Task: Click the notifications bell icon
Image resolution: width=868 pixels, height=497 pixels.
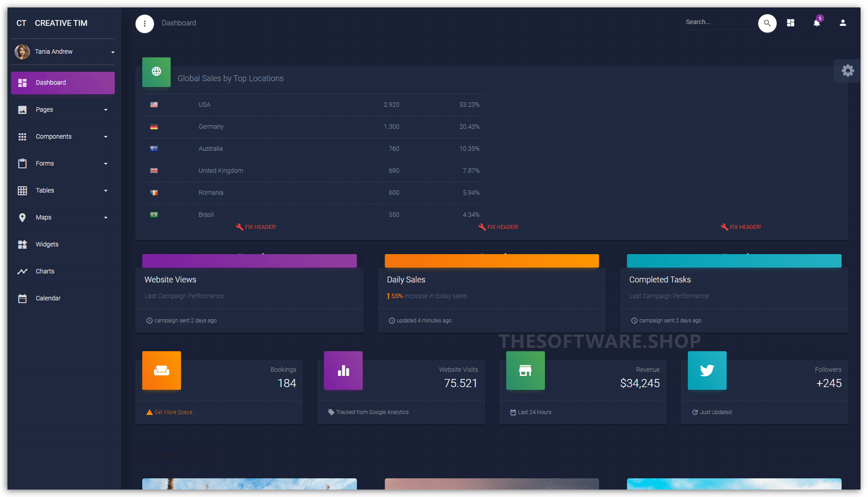Action: [816, 23]
